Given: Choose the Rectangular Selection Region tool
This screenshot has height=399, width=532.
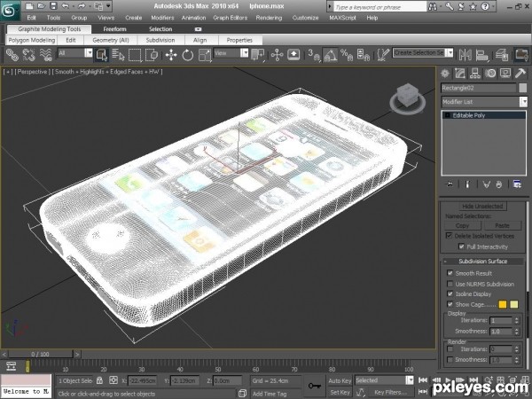Looking at the screenshot, I should pos(135,54).
